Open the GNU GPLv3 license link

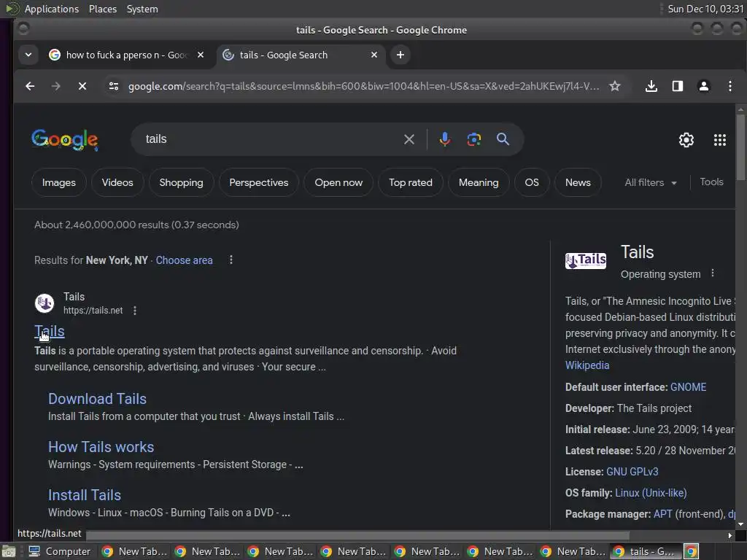coord(632,472)
